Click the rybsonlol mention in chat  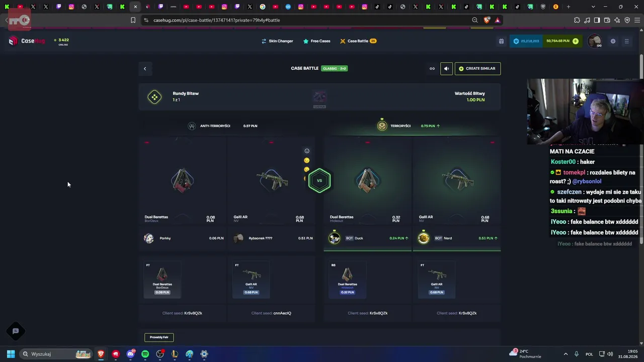pyautogui.click(x=587, y=182)
